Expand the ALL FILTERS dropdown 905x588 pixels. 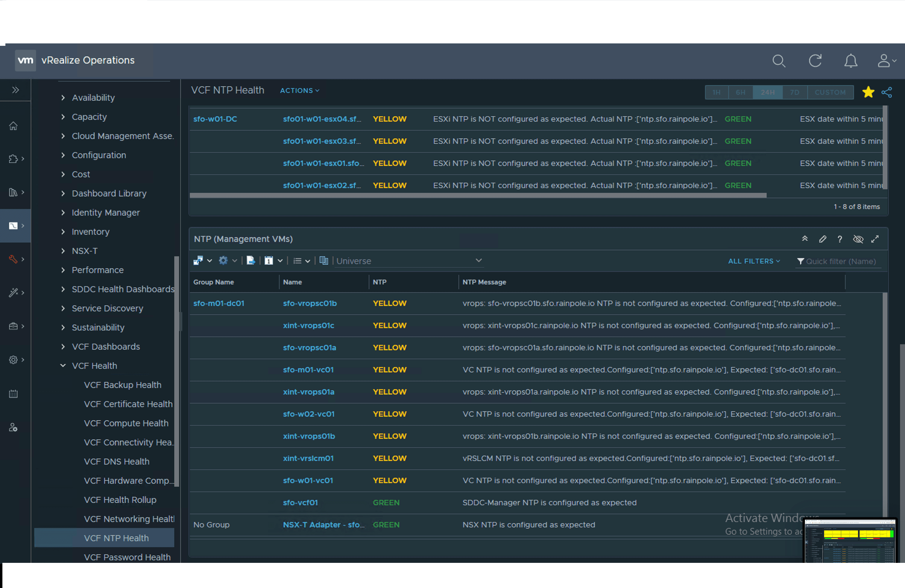coord(754,261)
